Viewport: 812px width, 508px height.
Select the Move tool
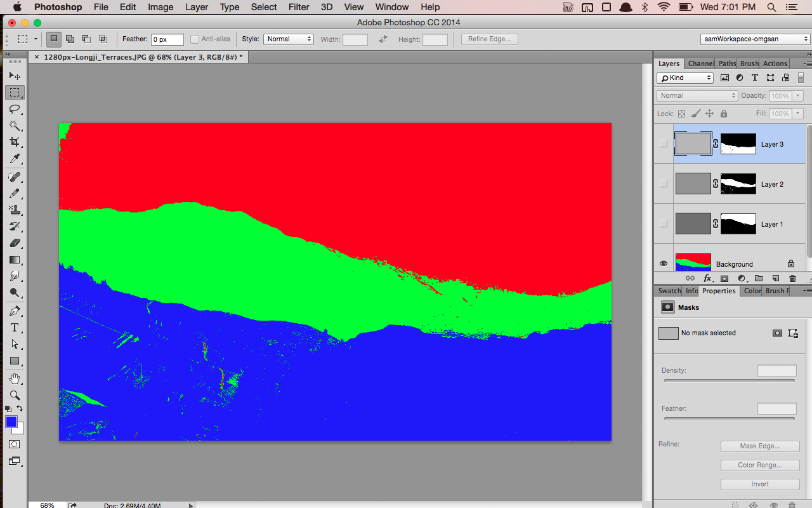click(x=15, y=76)
